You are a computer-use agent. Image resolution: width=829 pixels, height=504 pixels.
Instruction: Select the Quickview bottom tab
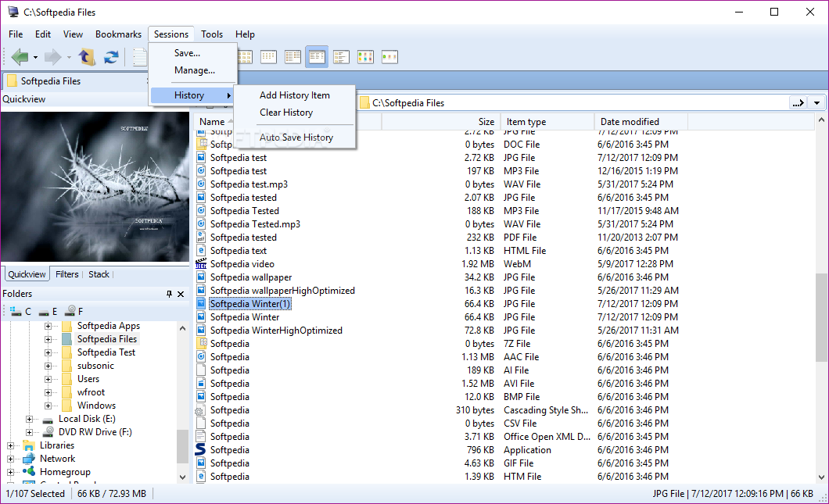coord(27,274)
